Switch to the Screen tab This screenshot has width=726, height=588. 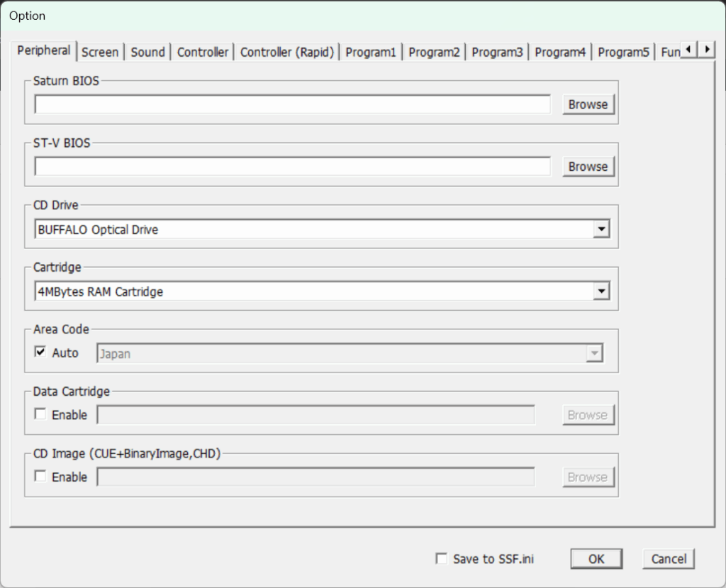click(x=100, y=52)
